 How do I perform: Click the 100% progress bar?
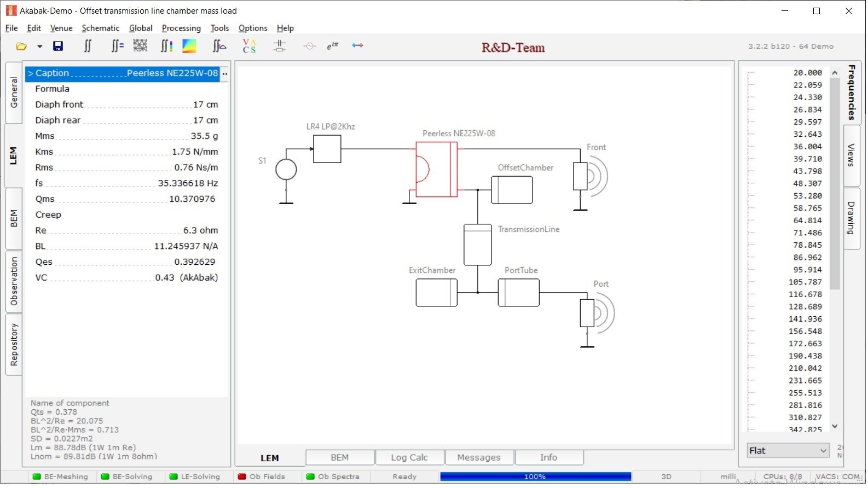tap(535, 477)
